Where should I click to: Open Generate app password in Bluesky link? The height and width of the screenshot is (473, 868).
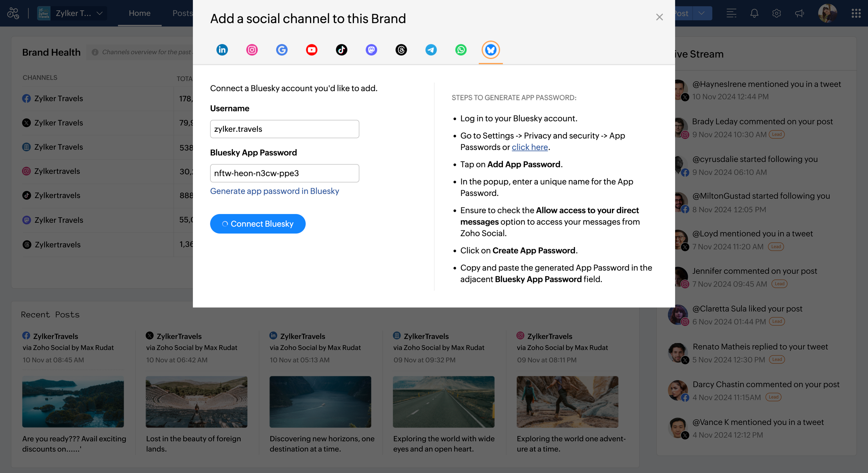point(274,191)
